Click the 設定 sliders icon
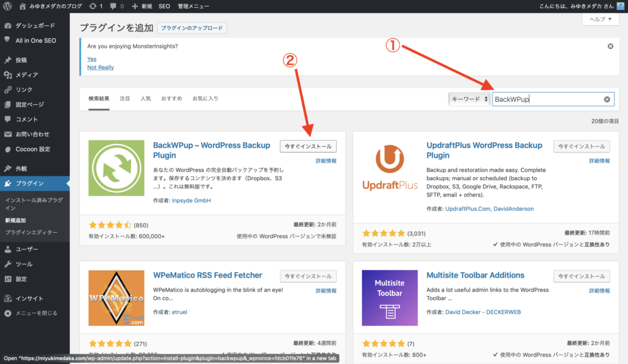Viewport: 628px width, 364px height. point(7,279)
